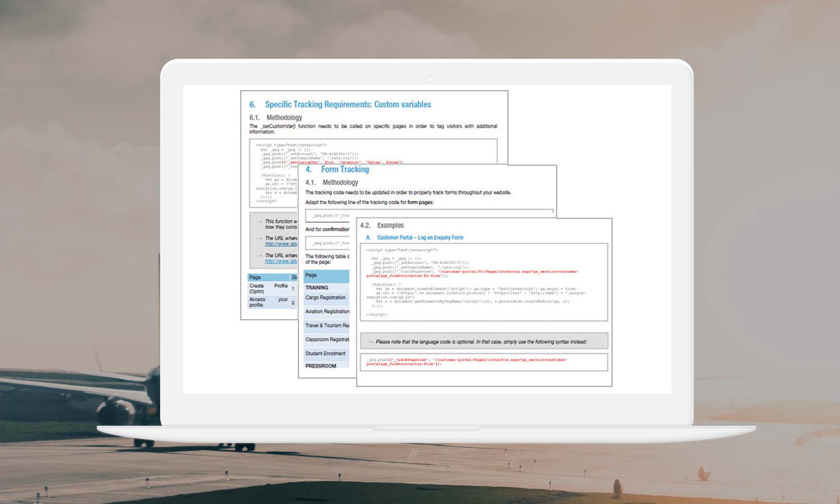Select the 'TRAINING' table row
840x504 pixels.
click(317, 287)
